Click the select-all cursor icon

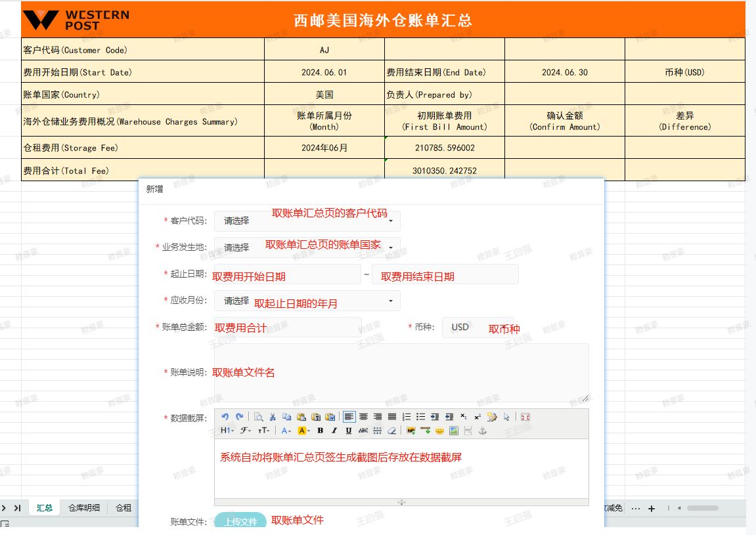click(x=506, y=417)
